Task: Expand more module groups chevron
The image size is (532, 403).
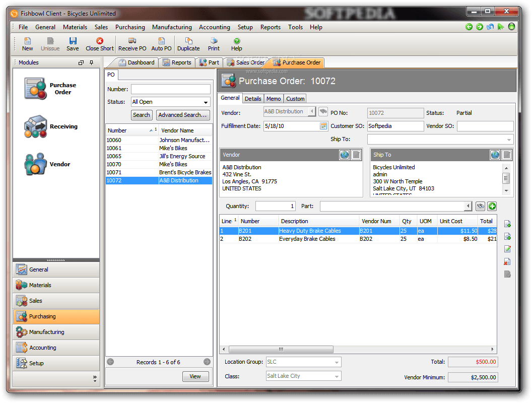Action: tap(95, 379)
